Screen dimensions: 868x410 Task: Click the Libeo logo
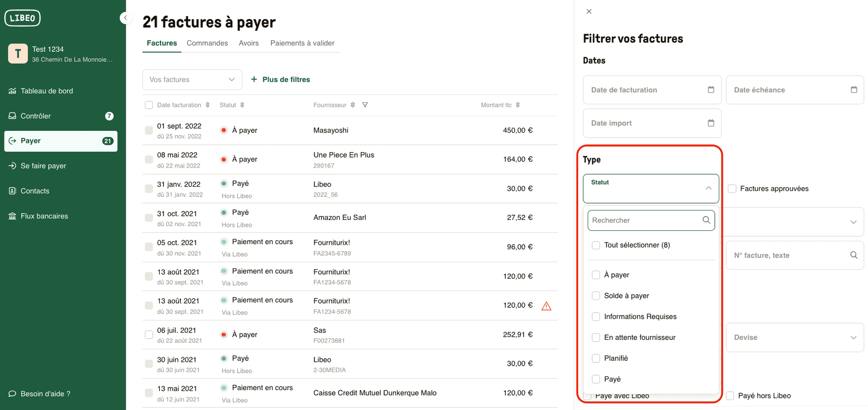coord(22,18)
